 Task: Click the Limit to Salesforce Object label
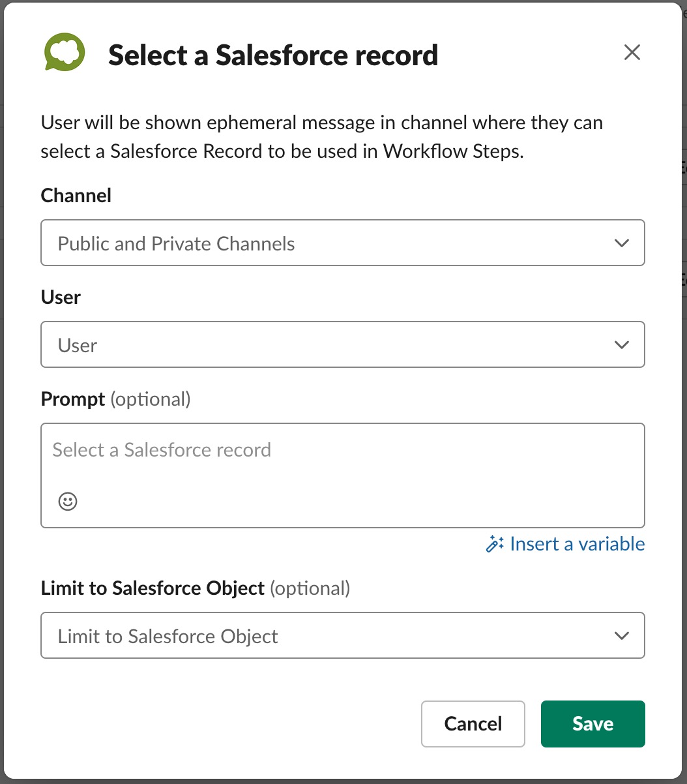tap(153, 588)
